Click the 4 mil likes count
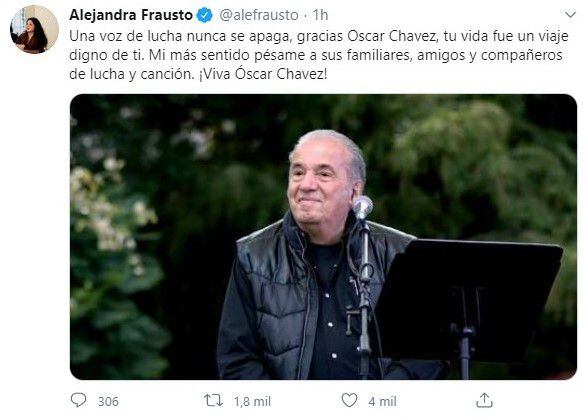 point(382,401)
